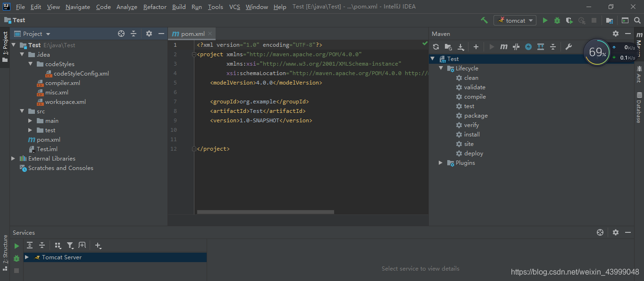Expand the test folder under src
Image resolution: width=644 pixels, height=281 pixels.
point(31,130)
